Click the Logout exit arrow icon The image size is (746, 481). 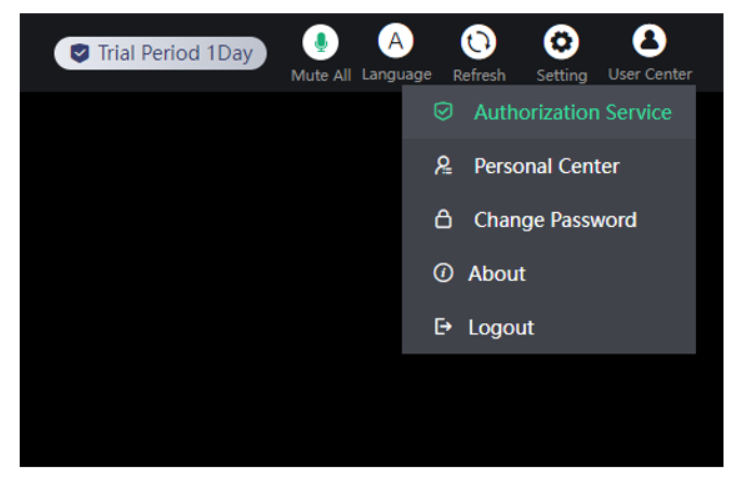tap(443, 327)
